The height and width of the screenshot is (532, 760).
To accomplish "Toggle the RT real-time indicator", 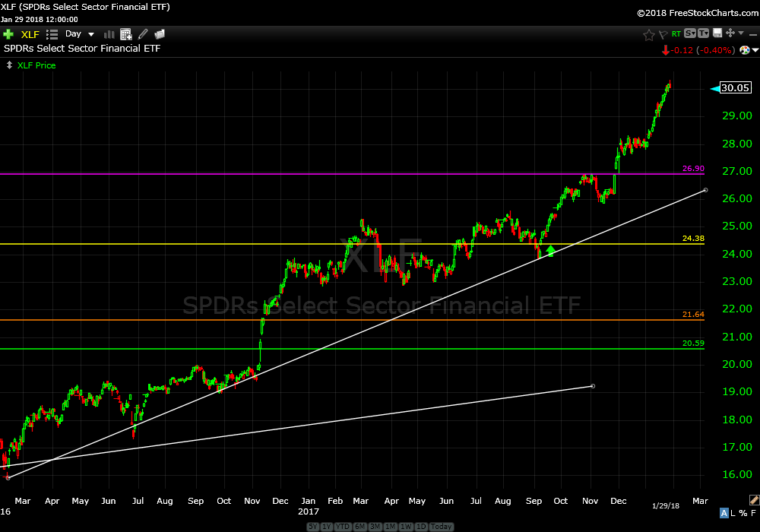I will click(x=676, y=34).
